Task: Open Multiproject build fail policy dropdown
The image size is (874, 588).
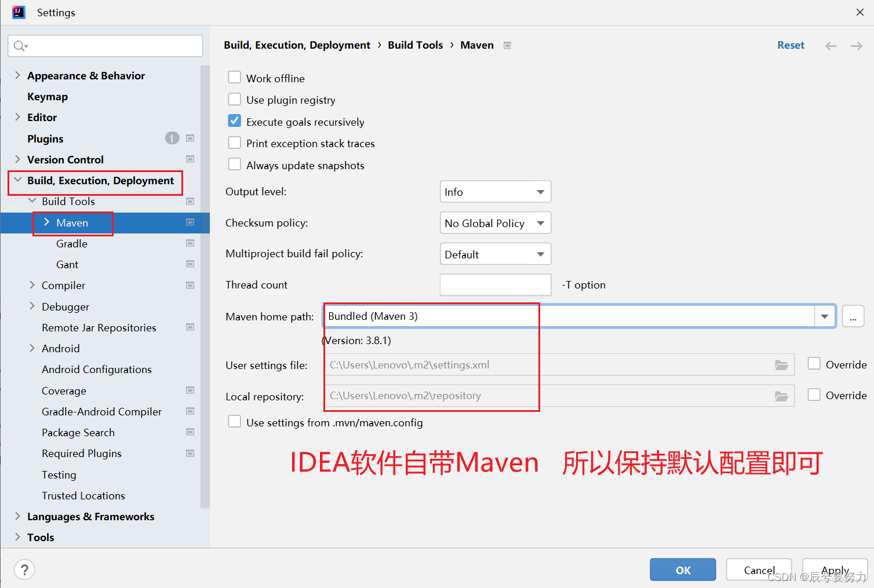Action: tap(496, 254)
